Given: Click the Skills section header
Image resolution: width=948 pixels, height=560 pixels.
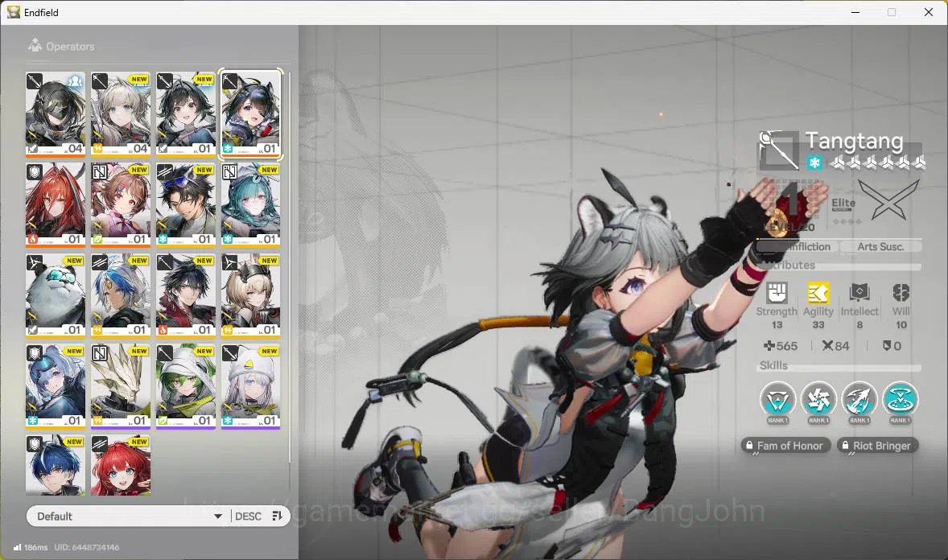Looking at the screenshot, I should click(839, 365).
